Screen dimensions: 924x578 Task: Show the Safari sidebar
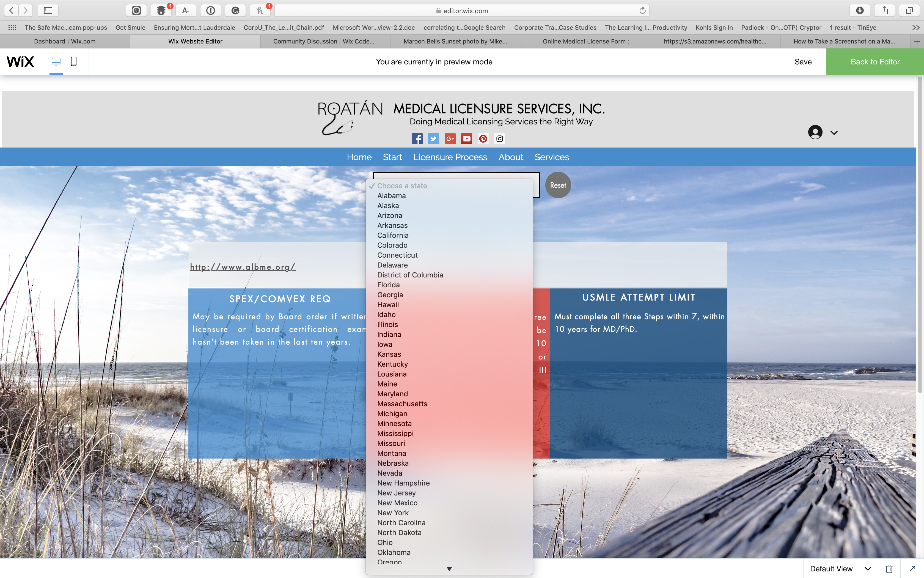click(x=48, y=10)
